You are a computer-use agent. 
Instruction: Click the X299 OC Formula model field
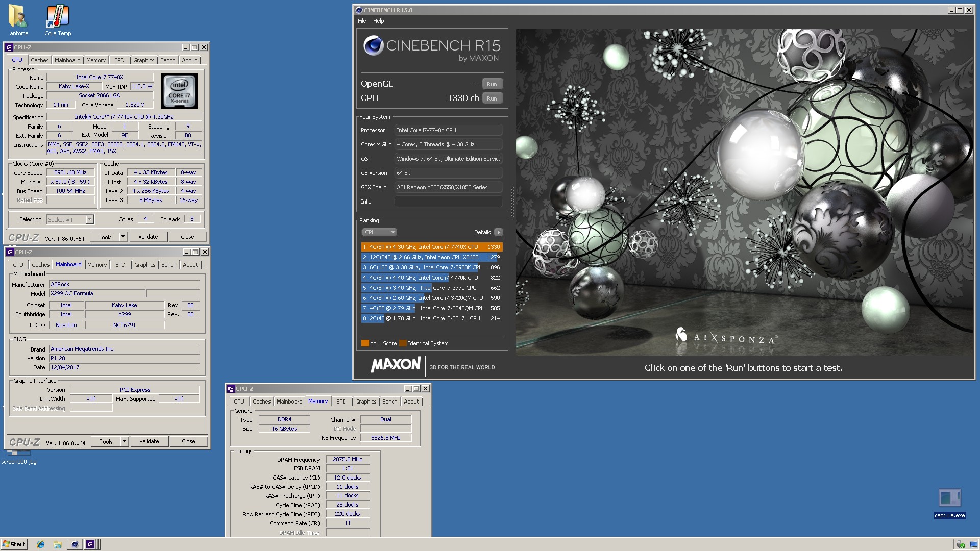click(97, 293)
